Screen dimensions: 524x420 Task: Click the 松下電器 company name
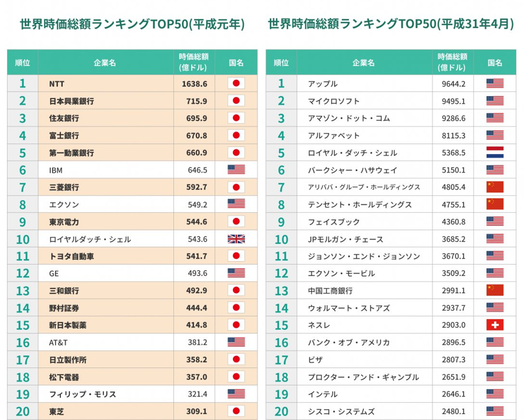coord(64,377)
